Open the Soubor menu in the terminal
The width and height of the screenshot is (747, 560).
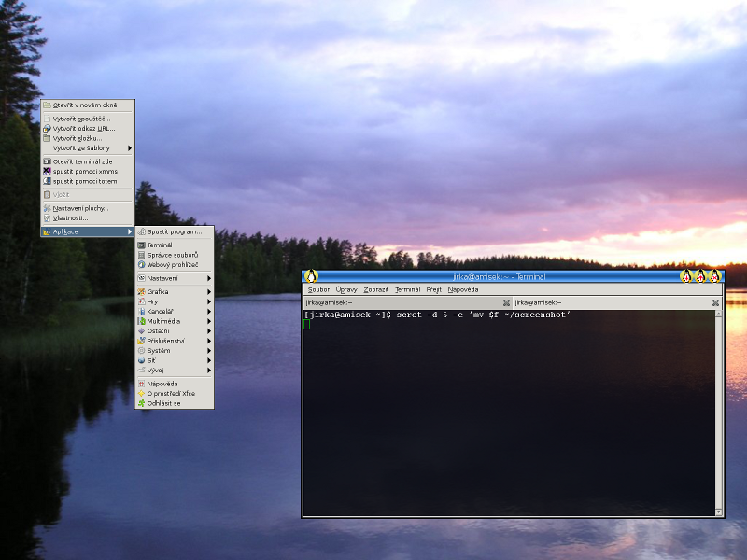click(318, 289)
